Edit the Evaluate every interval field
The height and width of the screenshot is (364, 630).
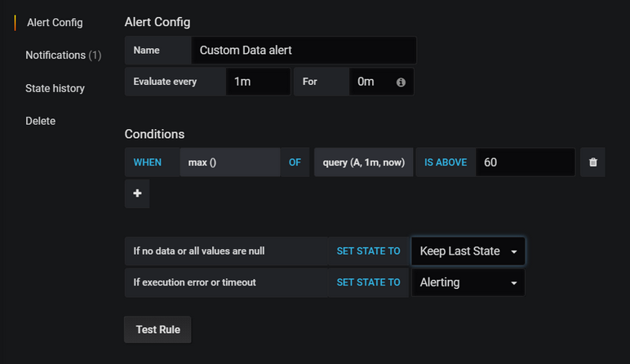(258, 82)
